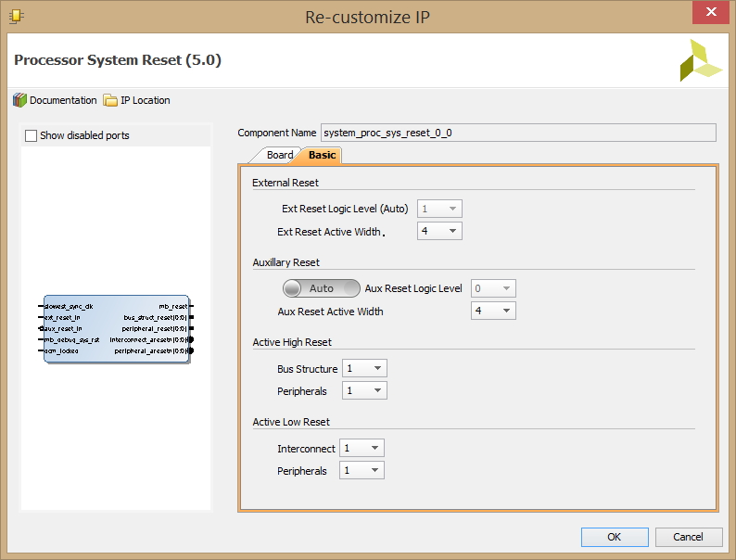
Task: Click the IP Location folder icon
Action: click(x=110, y=100)
